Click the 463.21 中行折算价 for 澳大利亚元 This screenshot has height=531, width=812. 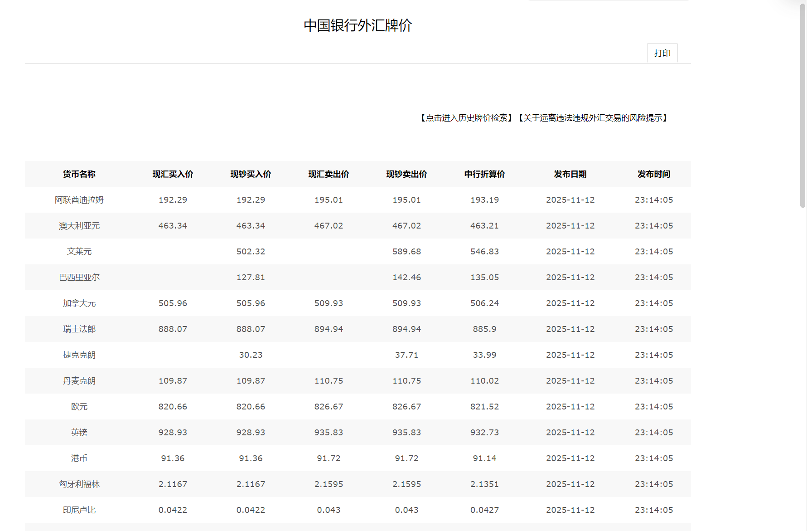coord(484,226)
